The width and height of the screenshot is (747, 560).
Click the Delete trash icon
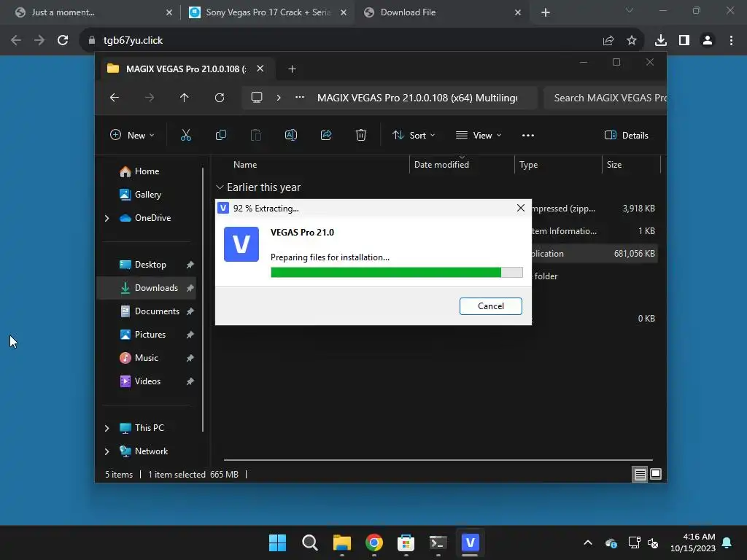click(360, 135)
